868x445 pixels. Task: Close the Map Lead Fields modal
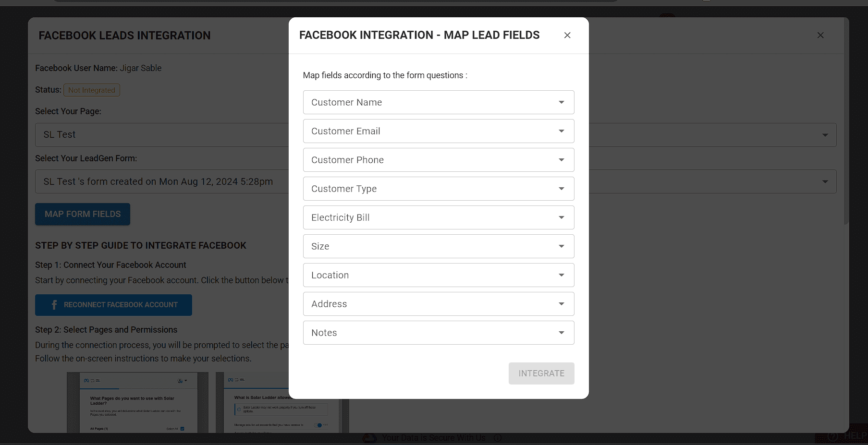pos(567,35)
